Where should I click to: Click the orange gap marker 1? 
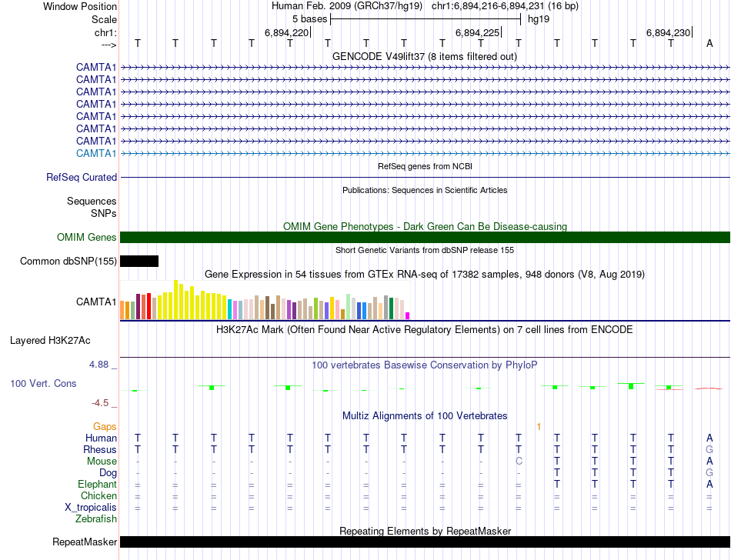tap(539, 427)
